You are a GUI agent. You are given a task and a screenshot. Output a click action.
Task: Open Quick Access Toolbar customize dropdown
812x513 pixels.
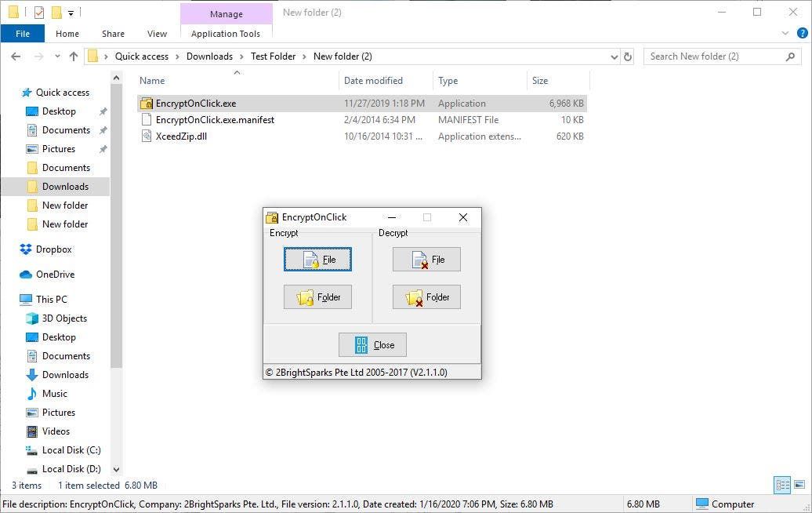[71, 13]
